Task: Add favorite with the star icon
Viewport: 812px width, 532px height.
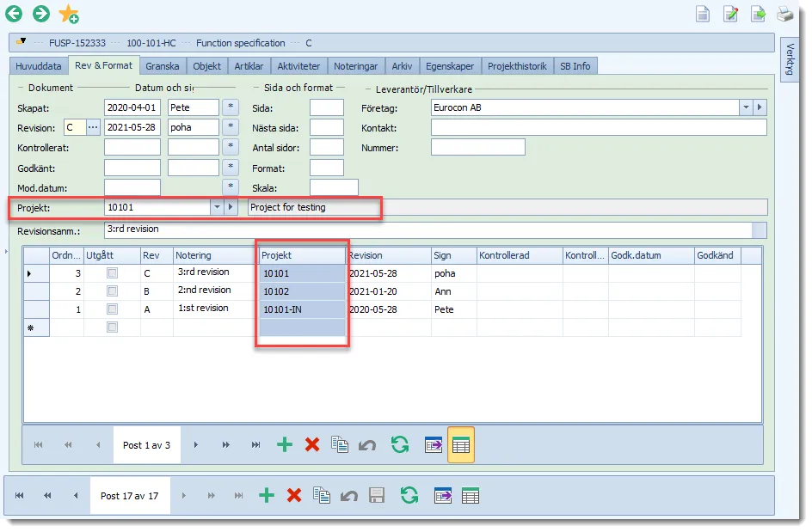Action: [x=68, y=14]
